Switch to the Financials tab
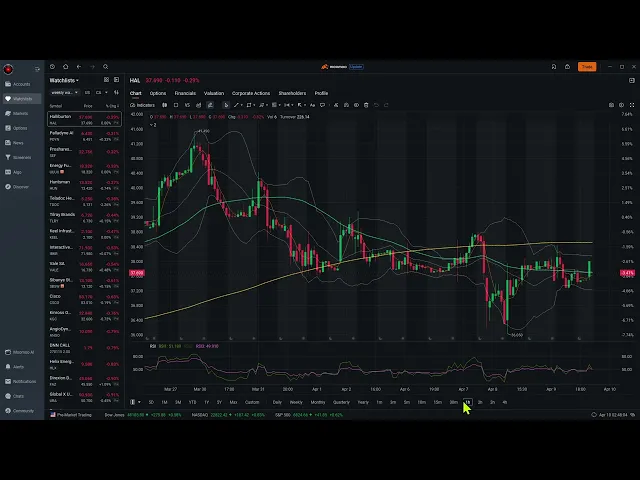This screenshot has height=480, width=640. 185,93
